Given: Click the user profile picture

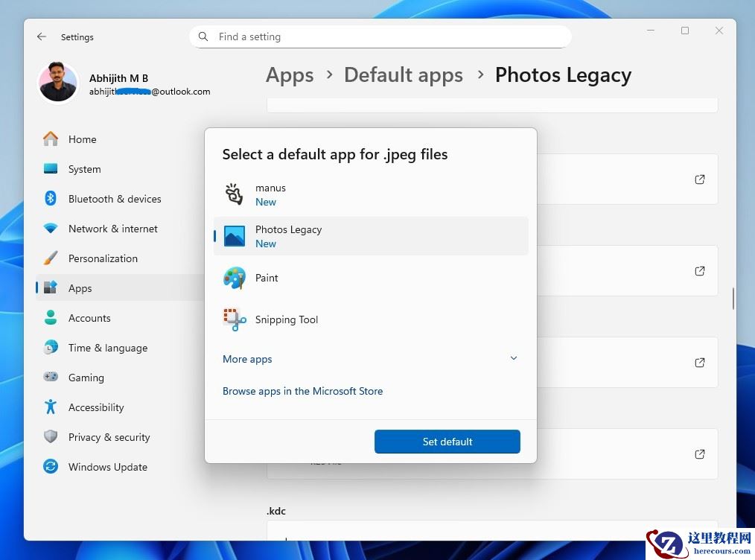Looking at the screenshot, I should (x=58, y=83).
